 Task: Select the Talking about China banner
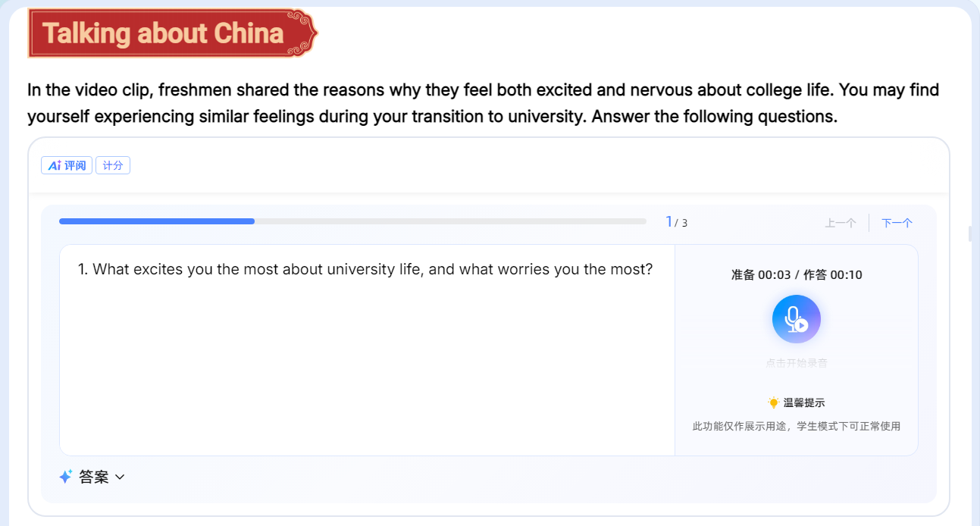(173, 33)
